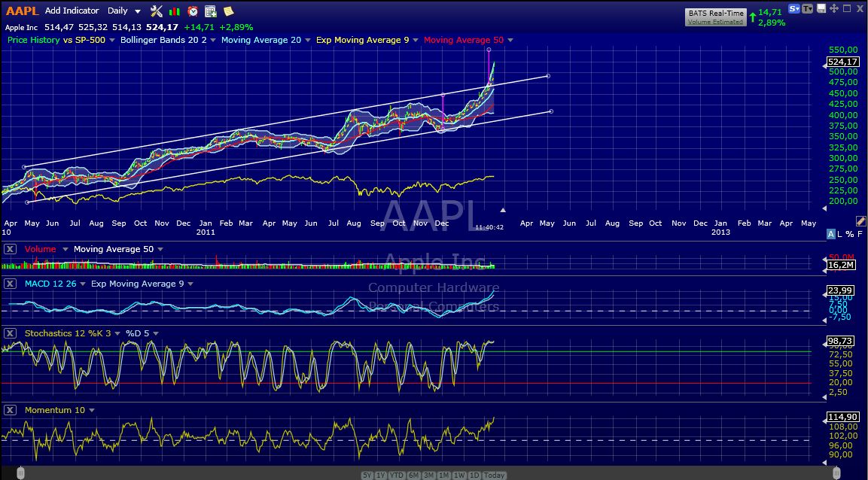Expand Moving Average 20 dropdown arrow
The width and height of the screenshot is (868, 480).
click(308, 41)
